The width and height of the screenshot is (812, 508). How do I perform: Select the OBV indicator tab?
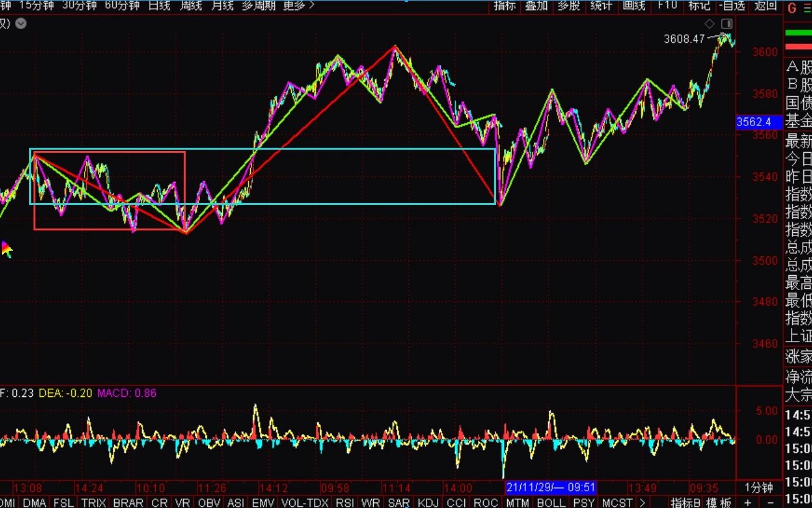click(209, 502)
